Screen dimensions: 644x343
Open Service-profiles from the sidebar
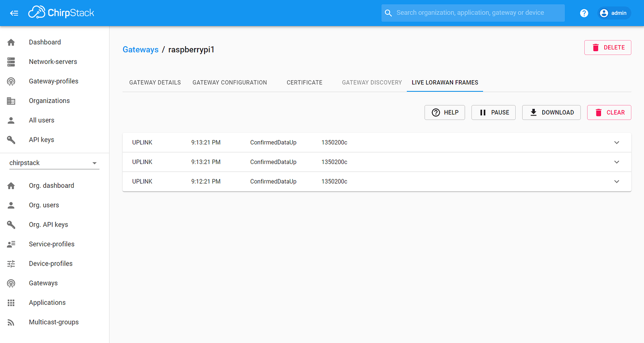click(x=55, y=244)
